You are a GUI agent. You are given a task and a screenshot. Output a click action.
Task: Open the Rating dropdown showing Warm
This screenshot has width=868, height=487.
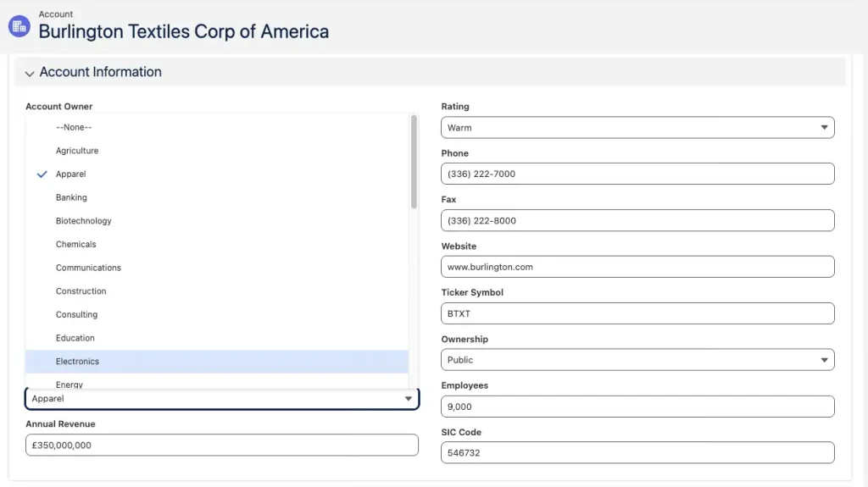637,127
